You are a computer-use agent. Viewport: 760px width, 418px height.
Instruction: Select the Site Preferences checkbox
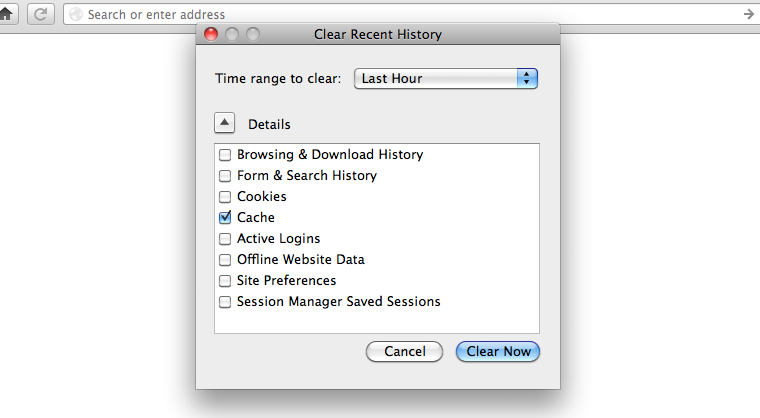225,281
